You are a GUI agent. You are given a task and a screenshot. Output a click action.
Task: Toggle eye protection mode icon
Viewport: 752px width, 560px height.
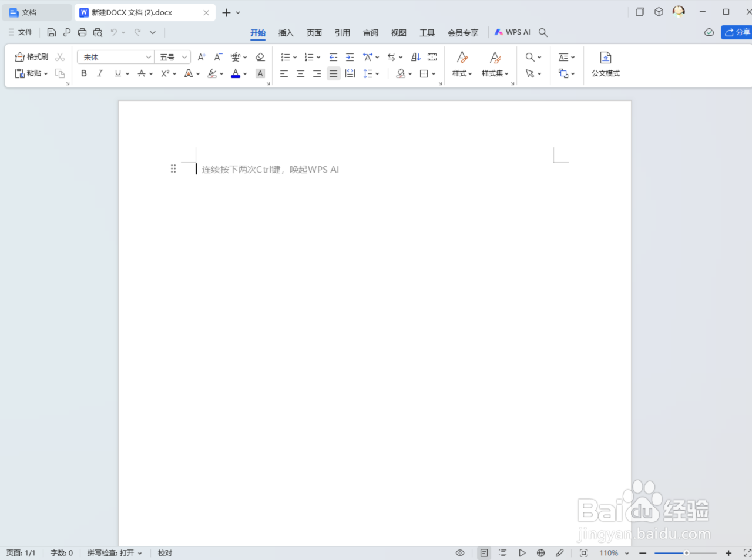(x=460, y=553)
